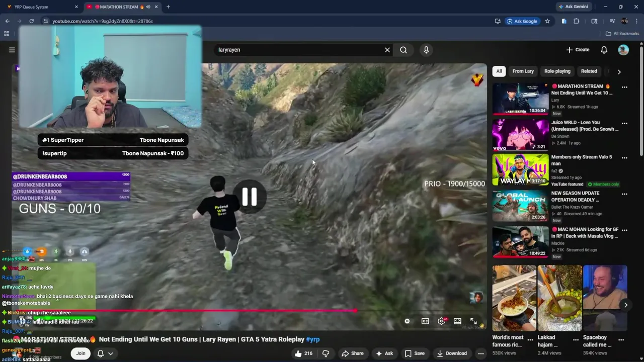Open the Extensions puzzle icon
Screen dimensions: 644x362
coord(577,21)
